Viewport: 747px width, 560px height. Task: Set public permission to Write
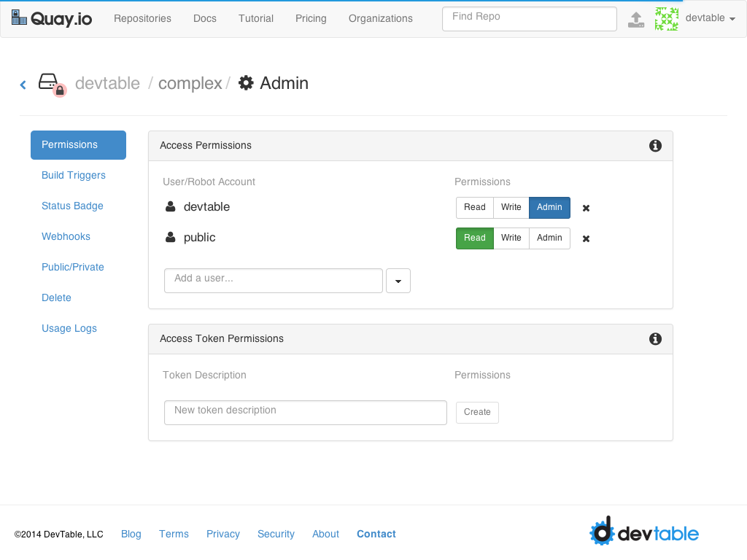(x=511, y=238)
